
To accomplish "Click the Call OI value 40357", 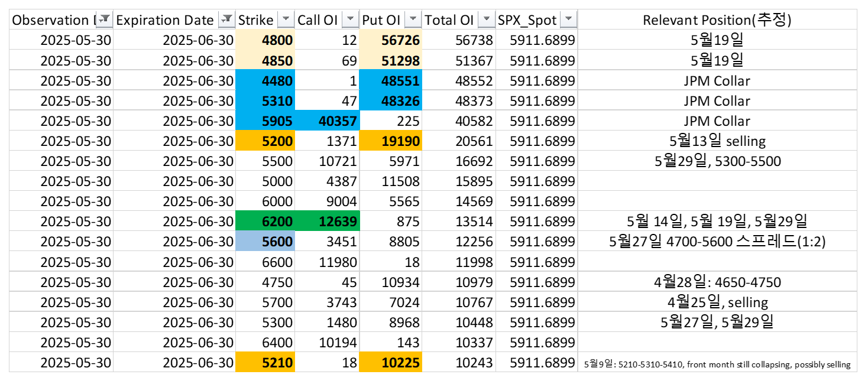I will click(328, 121).
